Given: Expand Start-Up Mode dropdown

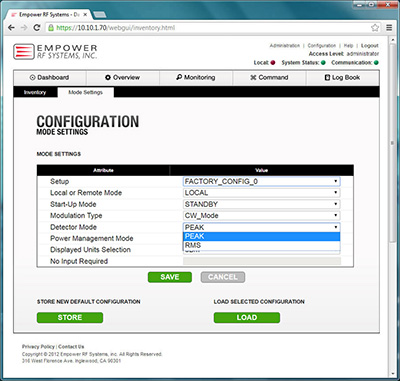Looking at the screenshot, I should (262, 204).
